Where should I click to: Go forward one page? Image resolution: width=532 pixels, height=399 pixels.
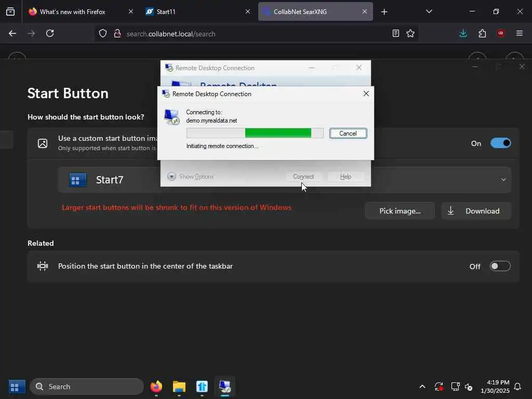point(31,33)
